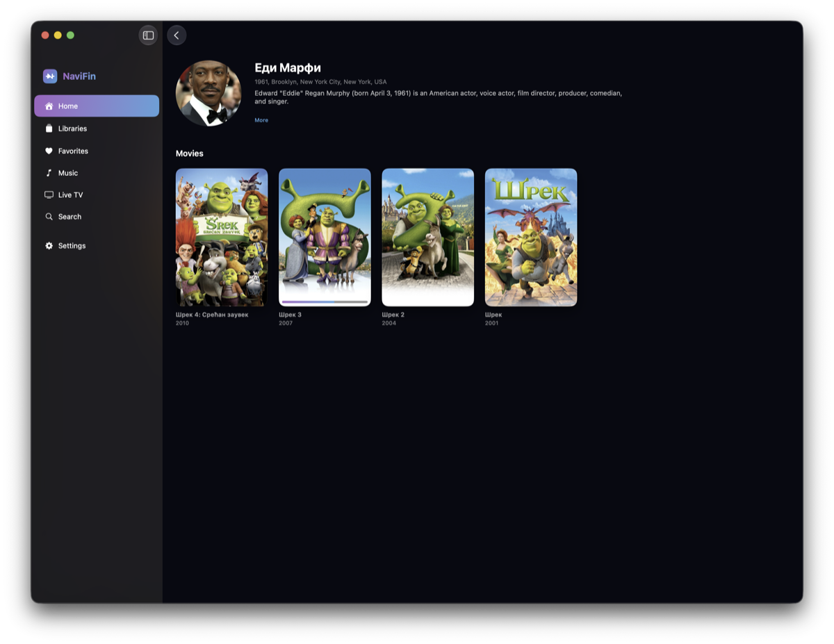The width and height of the screenshot is (834, 644).
Task: Click year '2001' under Шрек
Action: click(492, 323)
